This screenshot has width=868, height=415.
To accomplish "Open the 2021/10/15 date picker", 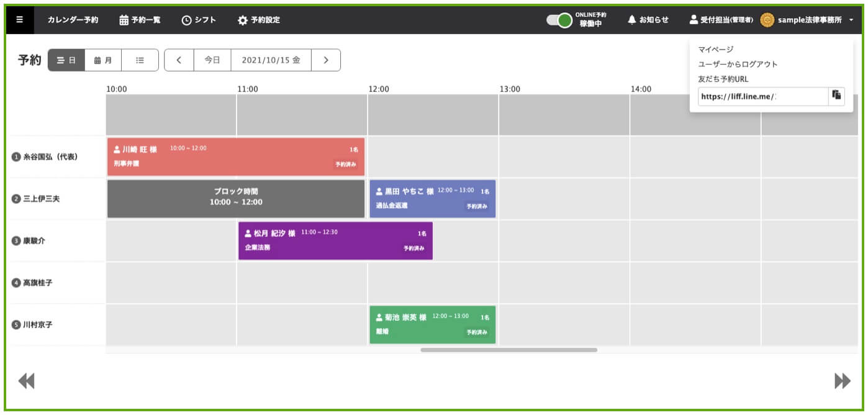I will (271, 60).
